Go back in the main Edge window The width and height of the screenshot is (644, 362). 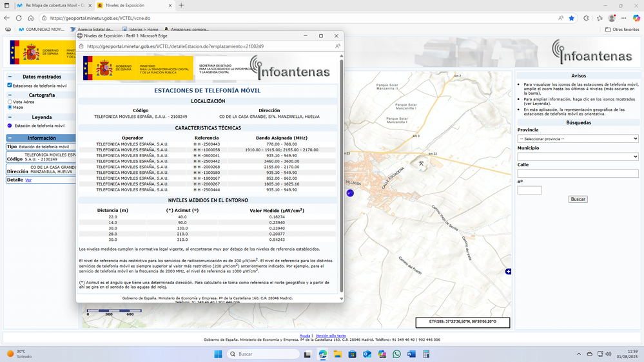point(6,18)
